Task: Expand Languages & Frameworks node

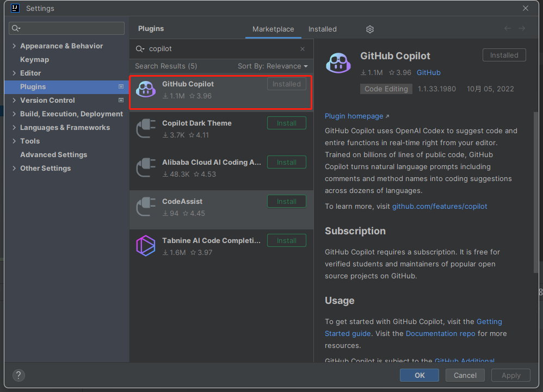Action: 14,127
